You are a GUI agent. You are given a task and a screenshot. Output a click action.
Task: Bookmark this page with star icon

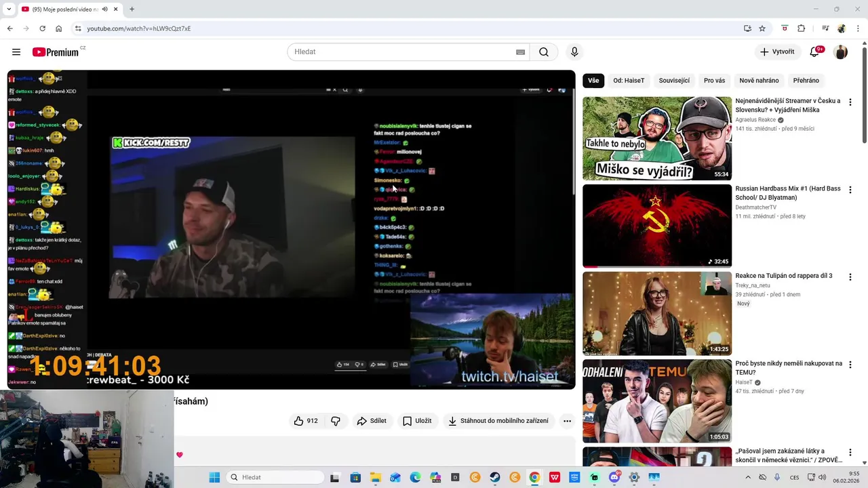click(762, 28)
